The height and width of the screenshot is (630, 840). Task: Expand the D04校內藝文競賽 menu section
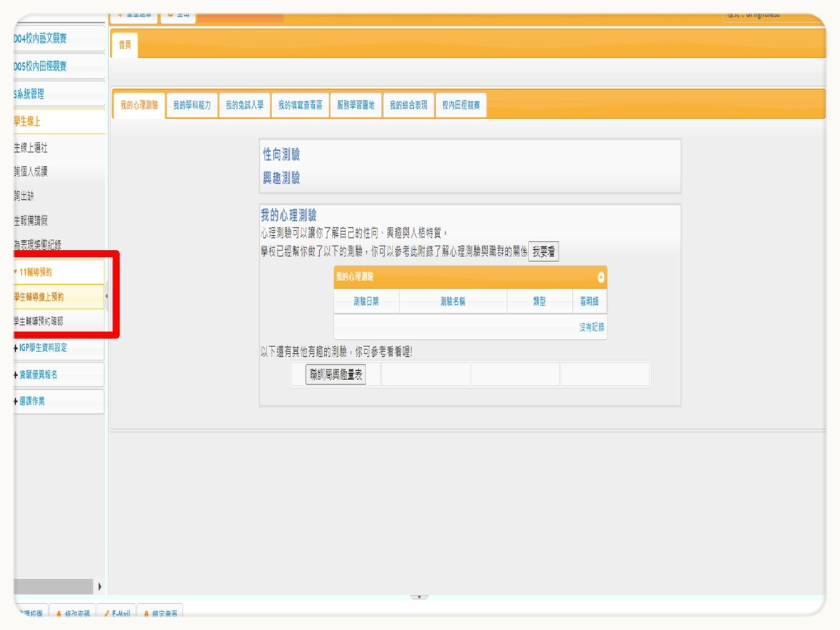point(40,39)
